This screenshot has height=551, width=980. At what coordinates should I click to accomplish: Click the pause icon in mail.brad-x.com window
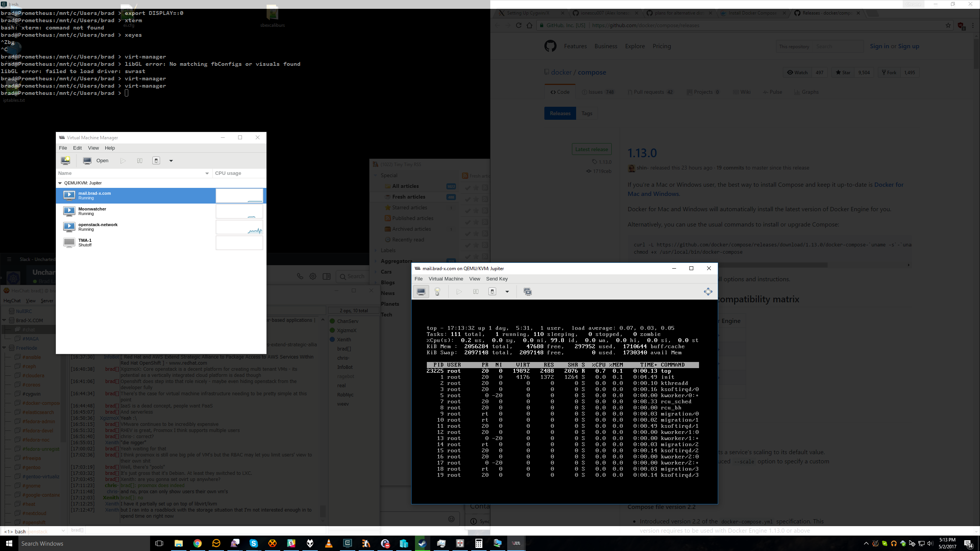pyautogui.click(x=476, y=292)
